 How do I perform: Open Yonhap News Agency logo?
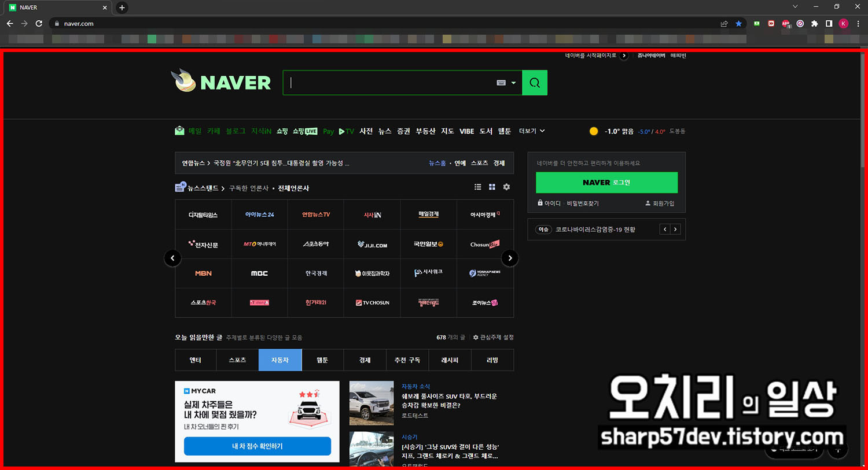[485, 273]
